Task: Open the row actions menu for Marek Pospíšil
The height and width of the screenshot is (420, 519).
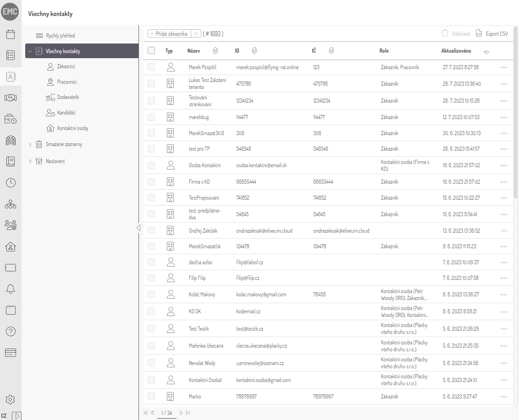Action: 503,67
